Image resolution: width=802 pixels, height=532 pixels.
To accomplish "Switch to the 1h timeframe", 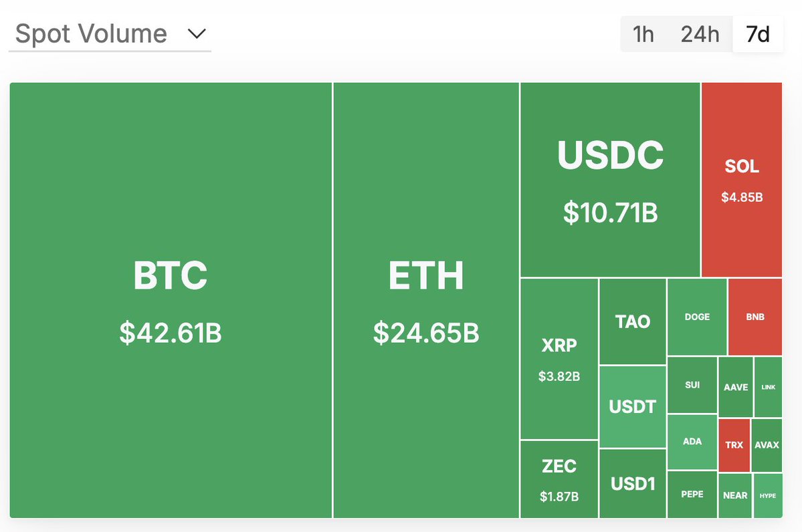I will point(643,34).
